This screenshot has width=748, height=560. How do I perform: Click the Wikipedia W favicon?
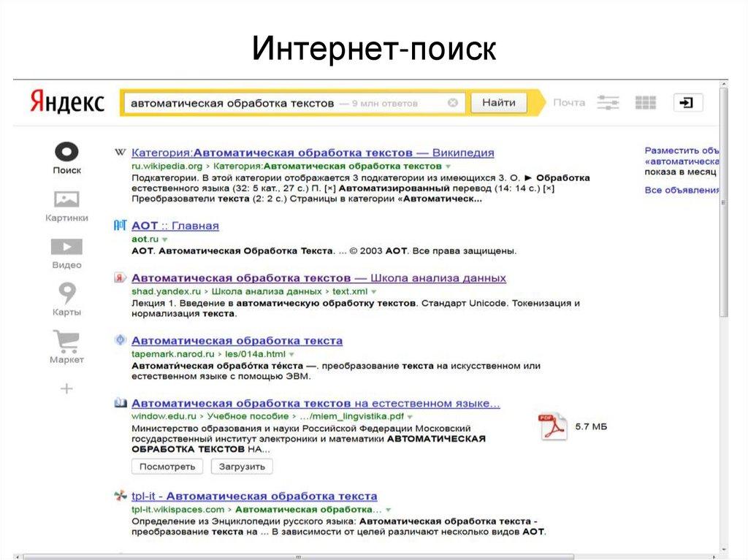pos(119,152)
